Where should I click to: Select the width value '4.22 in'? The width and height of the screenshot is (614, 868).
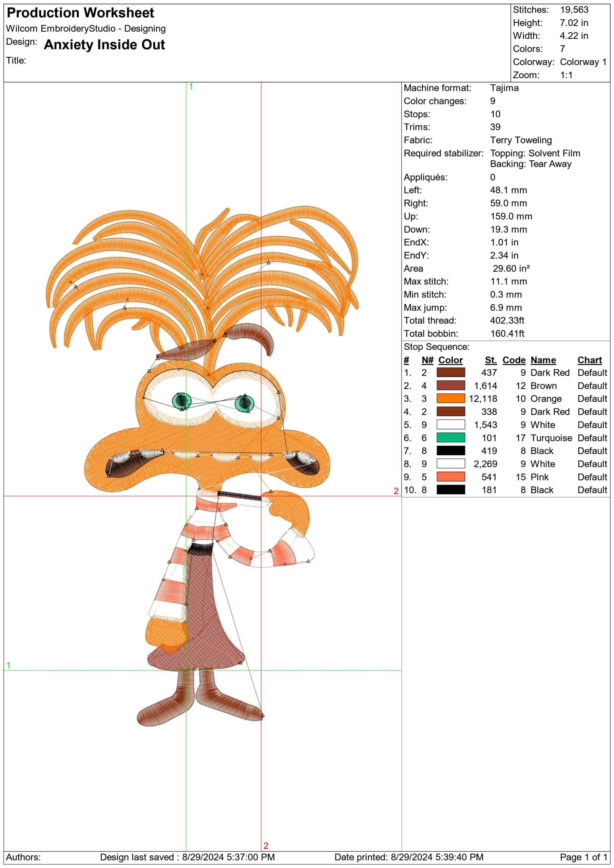point(574,36)
